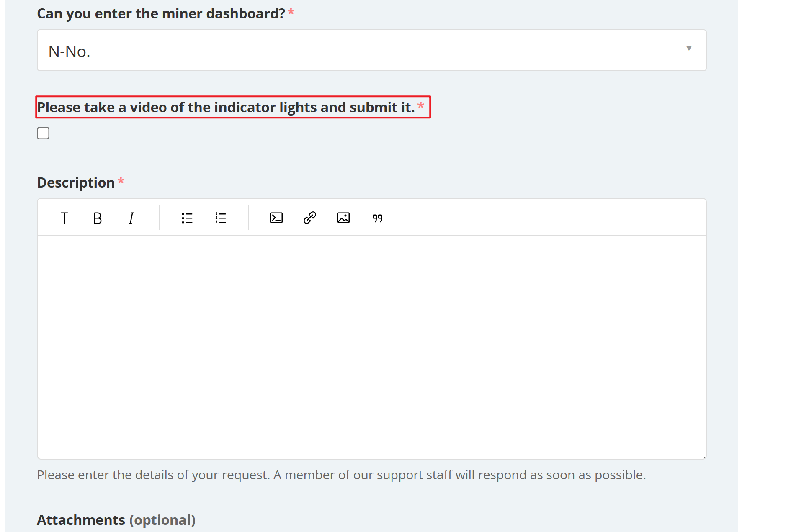
Task: Click the embed media icon
Action: tap(276, 217)
